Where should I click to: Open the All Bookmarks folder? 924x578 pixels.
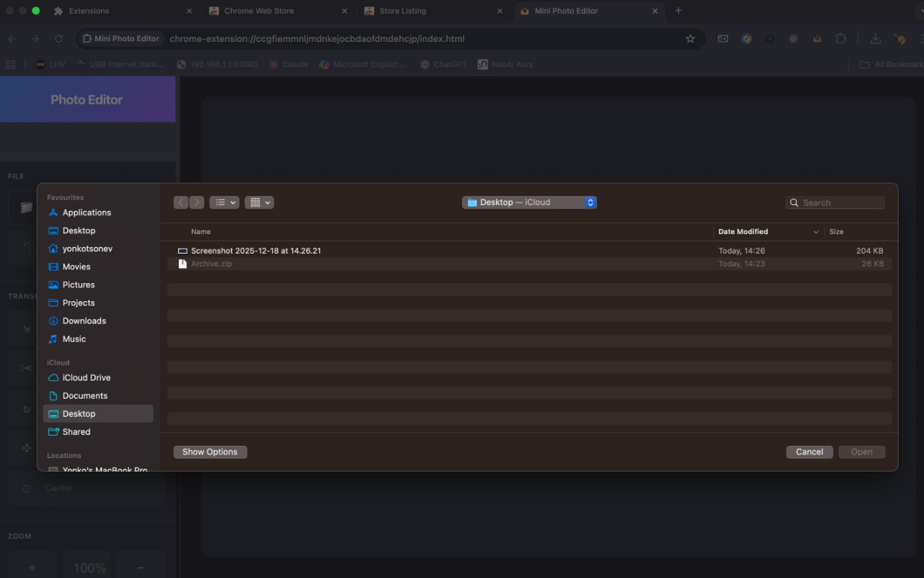(891, 64)
